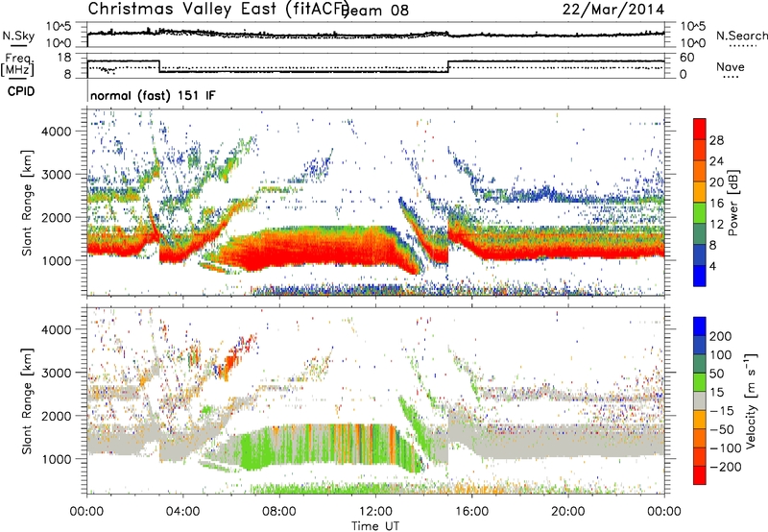Click the date '22/Mar/2014'
The width and height of the screenshot is (768, 532).
coord(613,9)
